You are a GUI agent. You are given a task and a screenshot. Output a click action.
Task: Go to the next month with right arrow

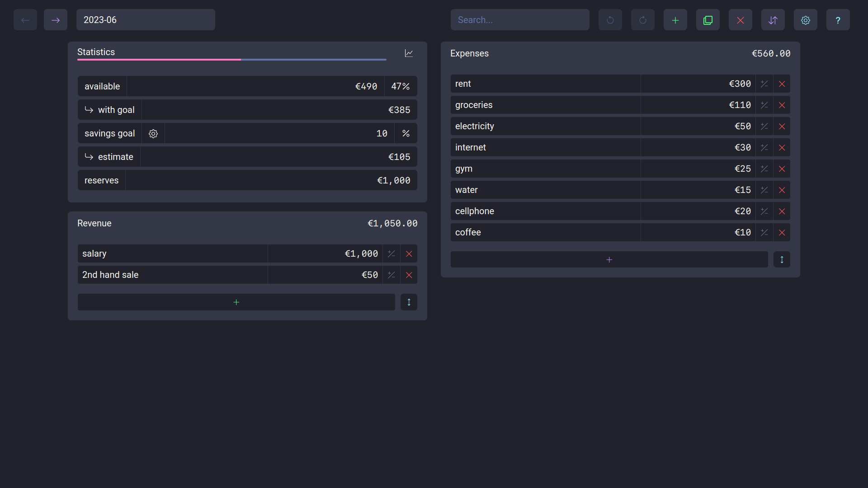point(56,20)
